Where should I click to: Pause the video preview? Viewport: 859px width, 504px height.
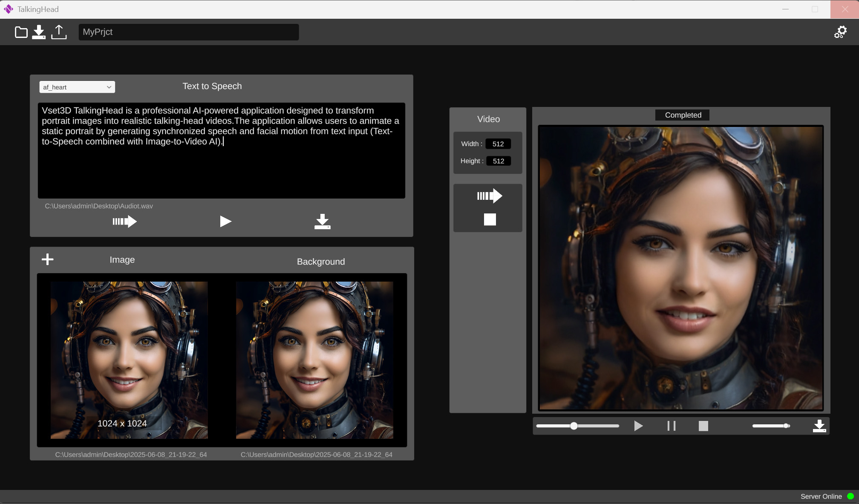pyautogui.click(x=671, y=426)
